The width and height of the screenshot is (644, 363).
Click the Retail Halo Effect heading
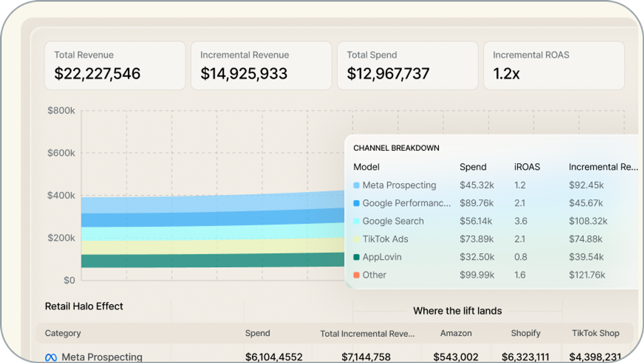[84, 306]
